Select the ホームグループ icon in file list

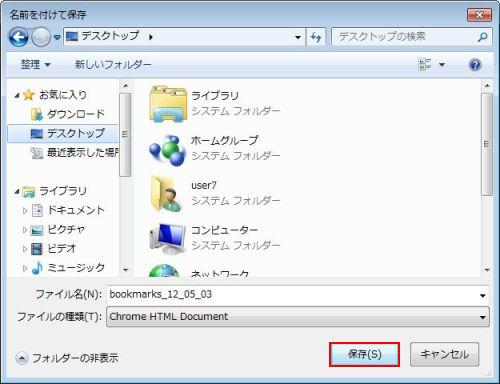pos(167,150)
